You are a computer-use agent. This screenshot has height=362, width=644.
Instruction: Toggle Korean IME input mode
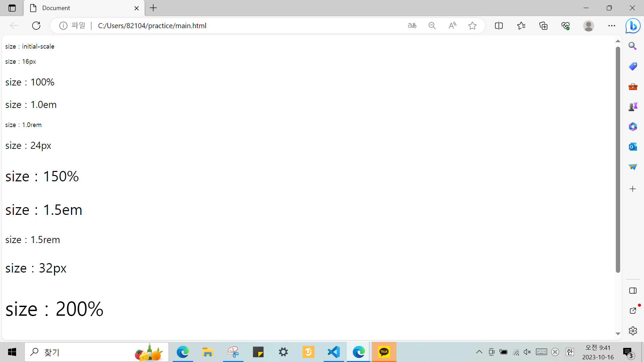[x=570, y=352]
